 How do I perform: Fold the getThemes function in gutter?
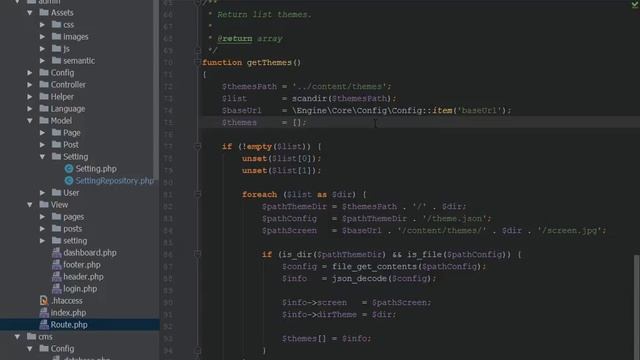198,62
